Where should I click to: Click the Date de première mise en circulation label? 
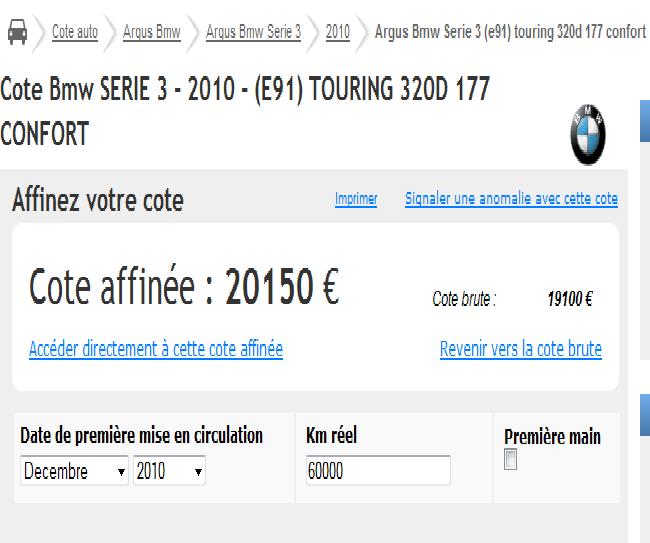pyautogui.click(x=141, y=436)
